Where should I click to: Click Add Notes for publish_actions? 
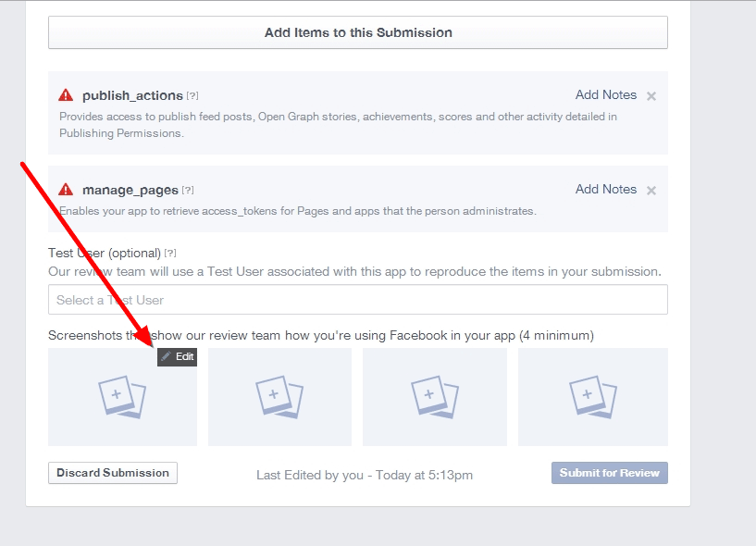click(x=605, y=94)
